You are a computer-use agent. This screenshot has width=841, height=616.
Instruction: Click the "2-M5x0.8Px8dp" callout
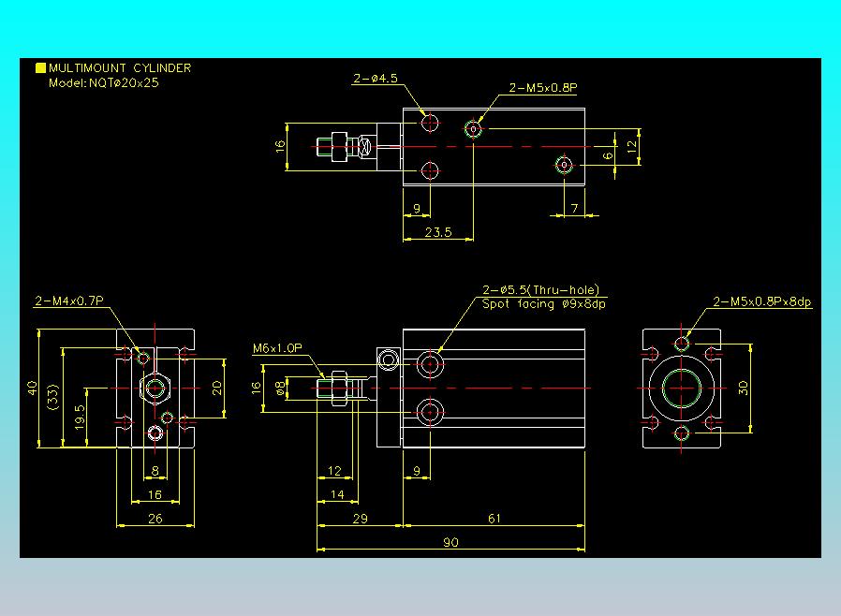(762, 301)
